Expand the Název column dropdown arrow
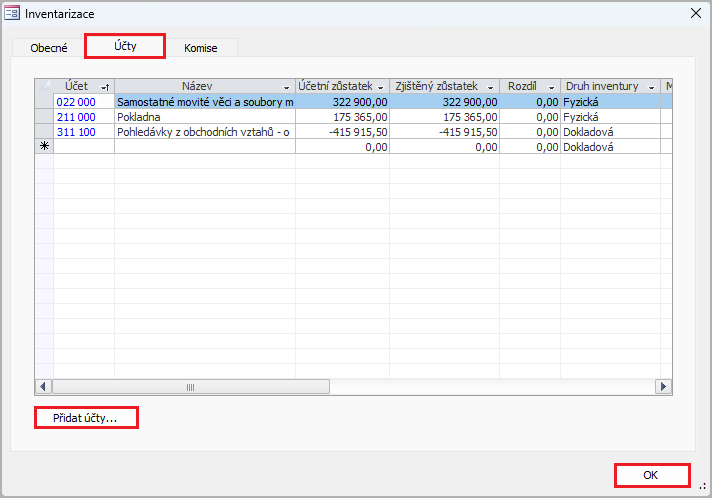Viewport: 712px width, 498px height. pyautogui.click(x=288, y=87)
